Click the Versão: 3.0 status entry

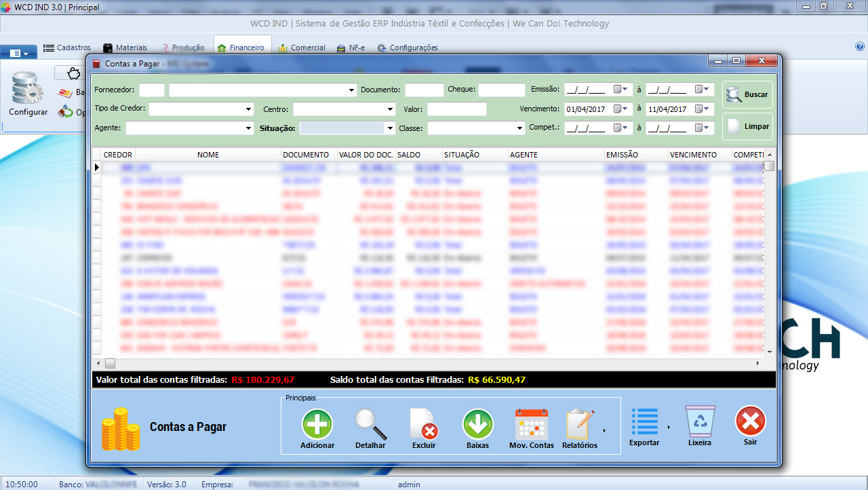(167, 485)
